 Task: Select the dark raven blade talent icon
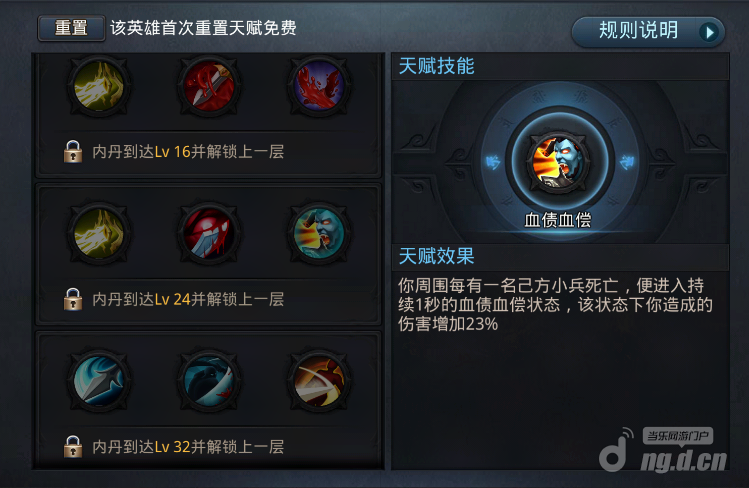[209, 381]
